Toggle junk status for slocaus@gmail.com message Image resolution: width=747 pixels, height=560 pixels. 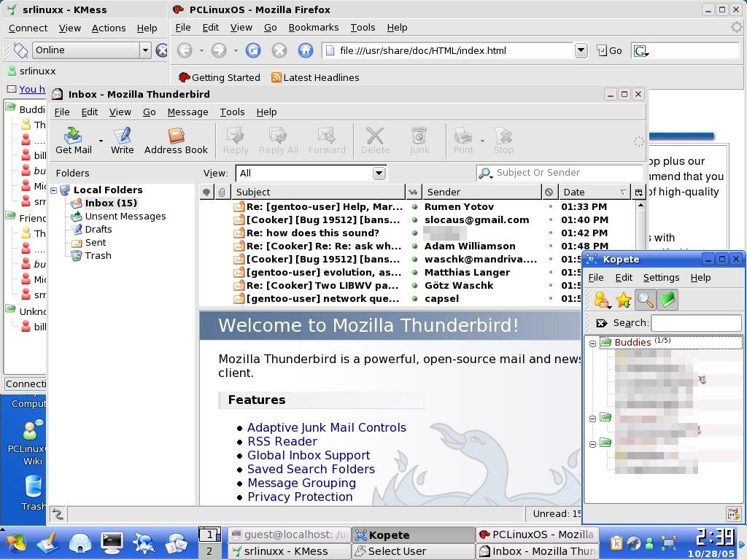point(550,220)
